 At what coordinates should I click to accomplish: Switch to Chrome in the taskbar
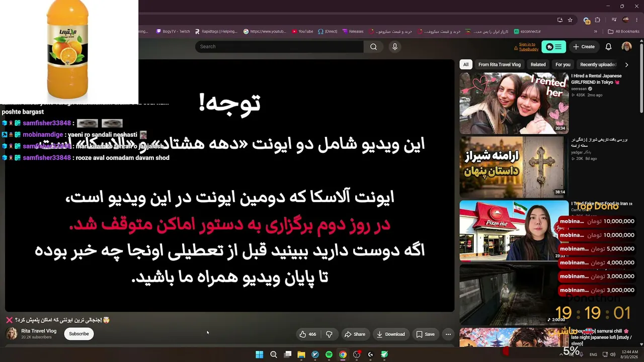point(343,354)
